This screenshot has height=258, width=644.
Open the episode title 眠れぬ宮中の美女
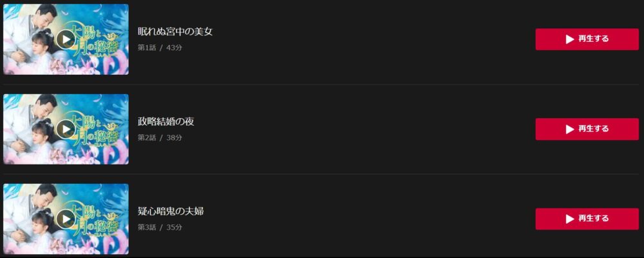[175, 32]
